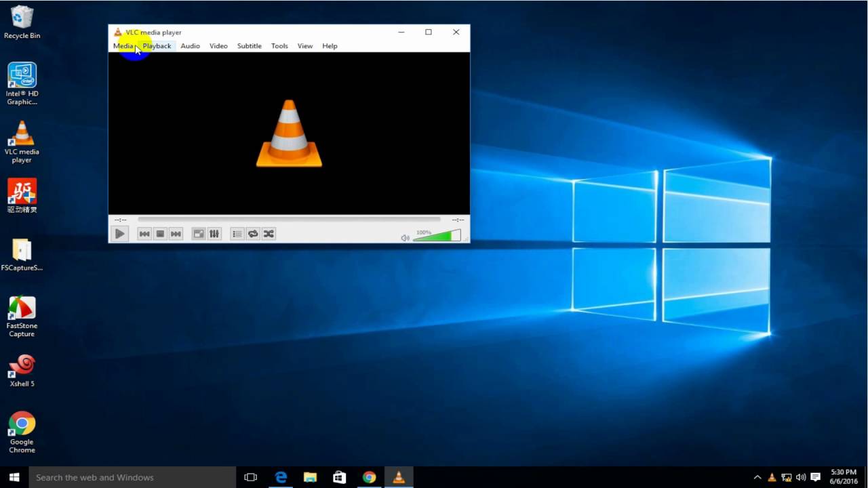Open Windows Store from taskbar
The width and height of the screenshot is (868, 488).
pos(340,477)
